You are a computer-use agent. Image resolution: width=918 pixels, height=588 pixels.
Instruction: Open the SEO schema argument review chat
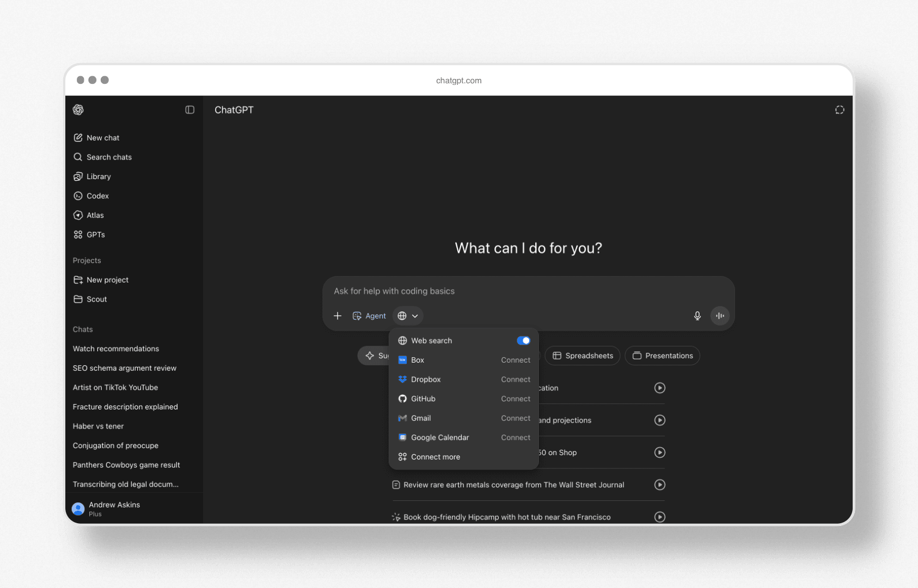(125, 368)
